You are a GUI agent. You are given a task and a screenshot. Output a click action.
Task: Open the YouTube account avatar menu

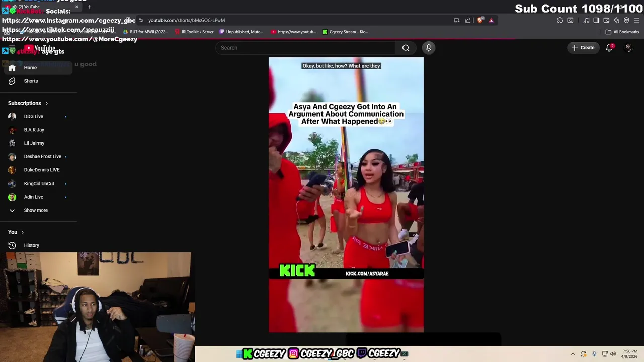click(x=628, y=48)
